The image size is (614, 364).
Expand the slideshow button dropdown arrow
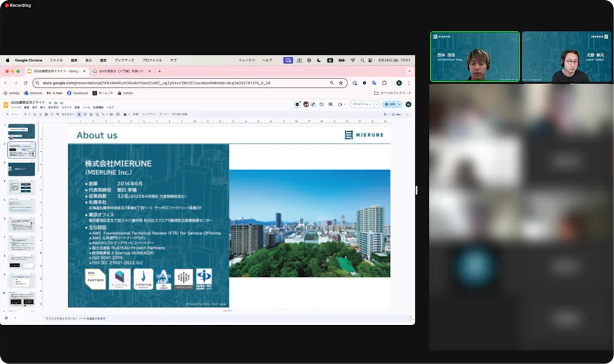point(377,104)
